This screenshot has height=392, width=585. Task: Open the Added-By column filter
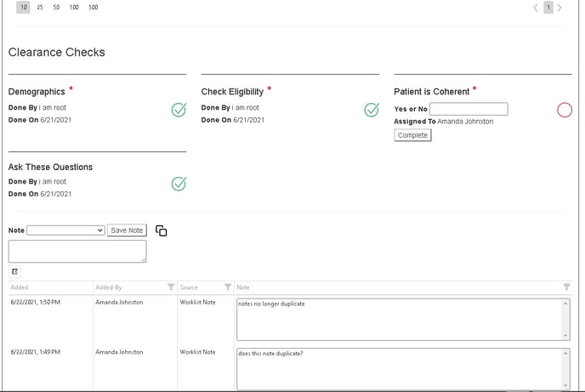(x=170, y=287)
